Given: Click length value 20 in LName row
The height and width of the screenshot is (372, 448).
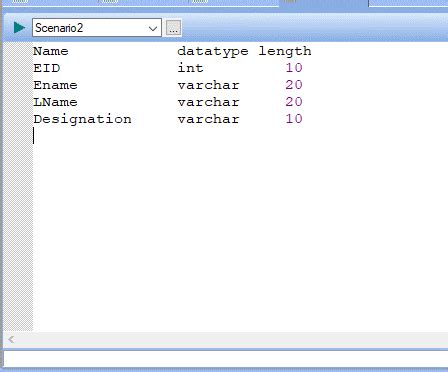Looking at the screenshot, I should (294, 102).
